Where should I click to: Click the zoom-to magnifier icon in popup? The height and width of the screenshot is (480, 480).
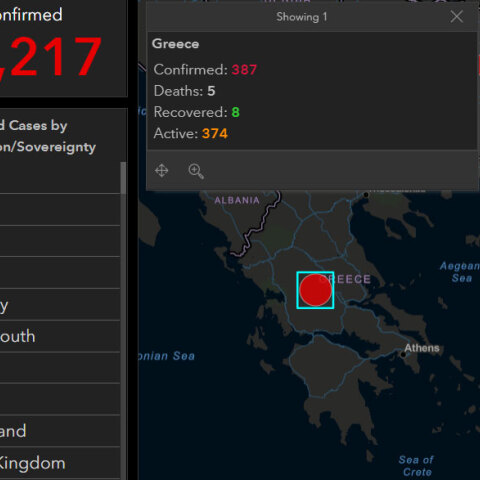click(196, 171)
